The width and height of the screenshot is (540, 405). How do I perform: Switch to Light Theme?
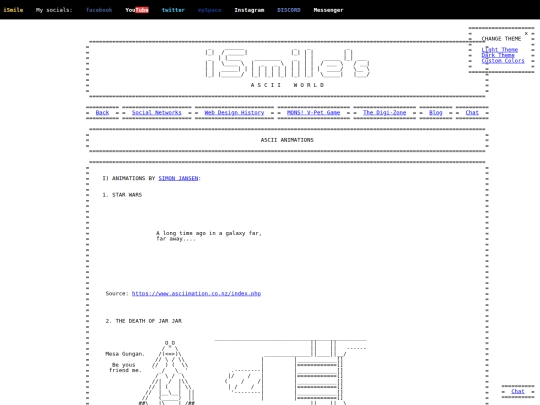[x=499, y=50]
